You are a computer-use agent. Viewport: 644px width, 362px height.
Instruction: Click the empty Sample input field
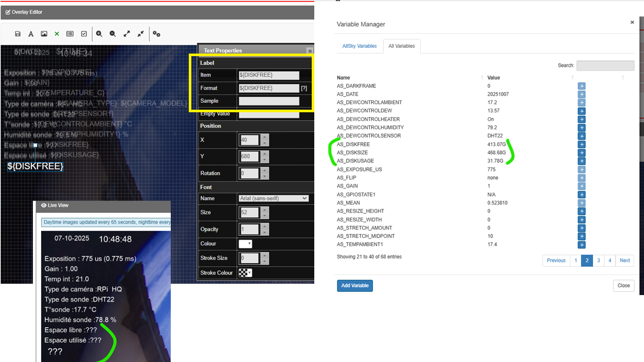(269, 101)
